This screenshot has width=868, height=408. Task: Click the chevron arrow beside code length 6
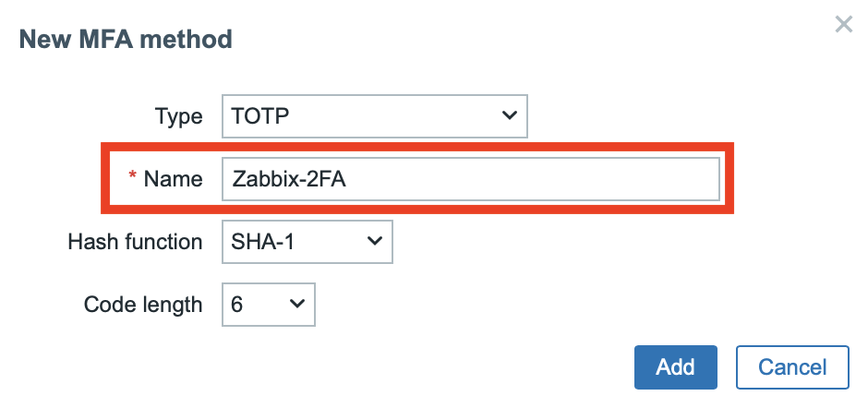[296, 305]
